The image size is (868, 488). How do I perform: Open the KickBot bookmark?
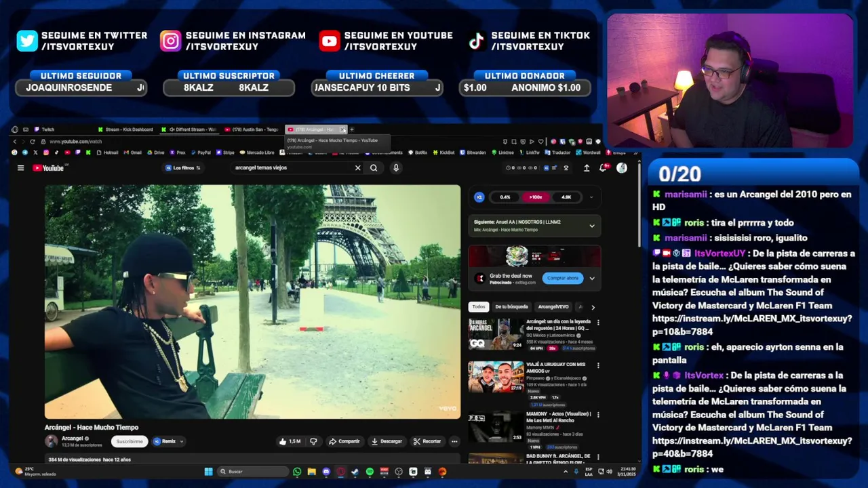pos(443,152)
